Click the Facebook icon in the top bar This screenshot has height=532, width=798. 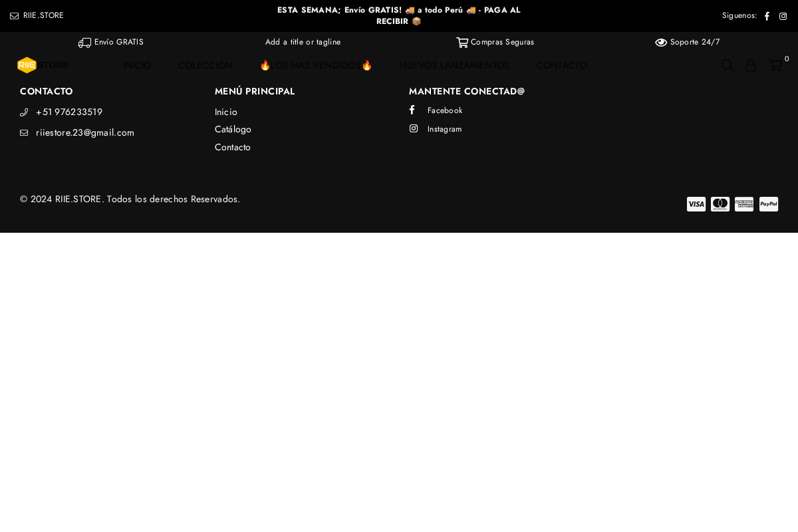(767, 16)
